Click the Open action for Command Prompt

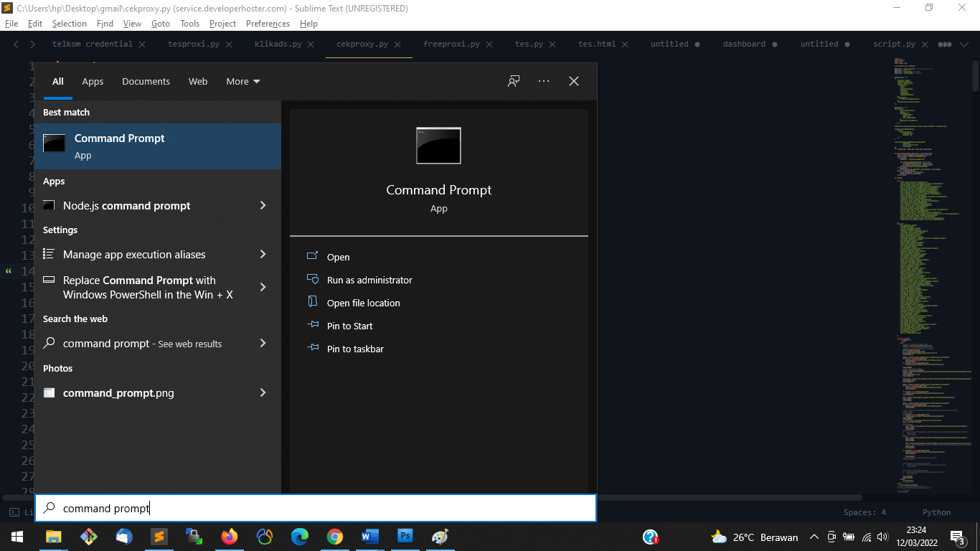click(x=338, y=257)
